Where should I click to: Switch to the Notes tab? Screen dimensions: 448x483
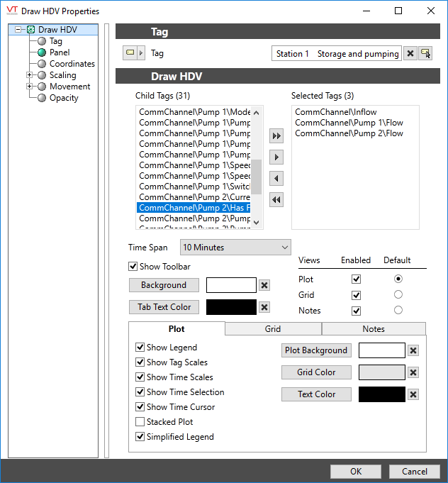click(374, 329)
